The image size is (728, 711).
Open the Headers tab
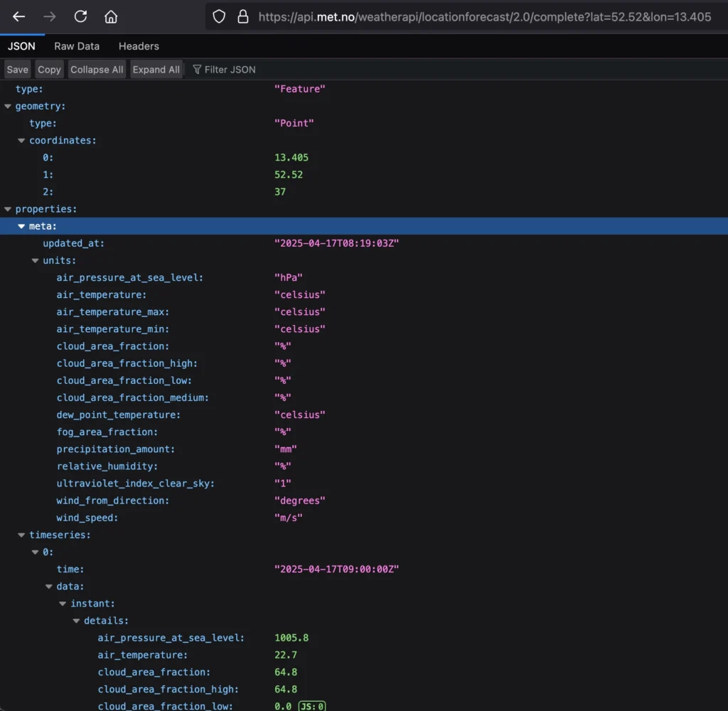click(x=139, y=46)
